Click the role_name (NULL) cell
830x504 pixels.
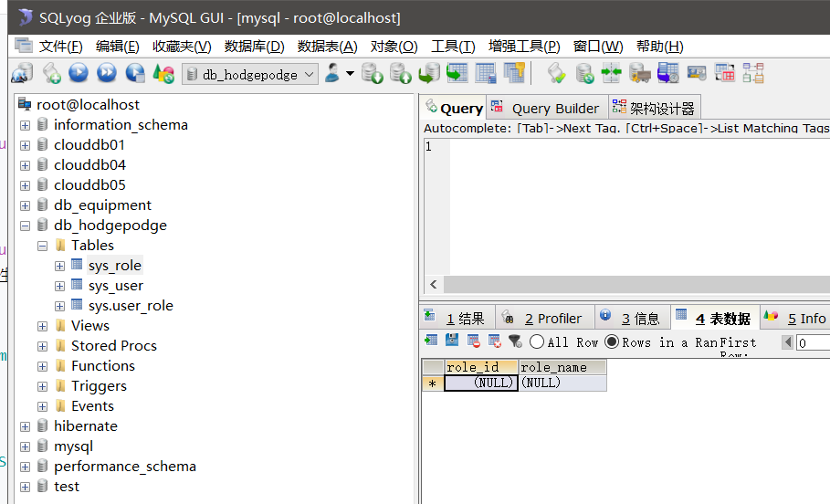coord(562,383)
